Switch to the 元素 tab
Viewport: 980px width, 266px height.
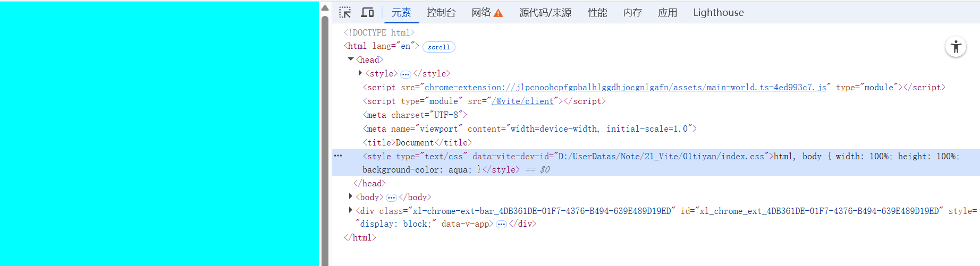(x=401, y=12)
